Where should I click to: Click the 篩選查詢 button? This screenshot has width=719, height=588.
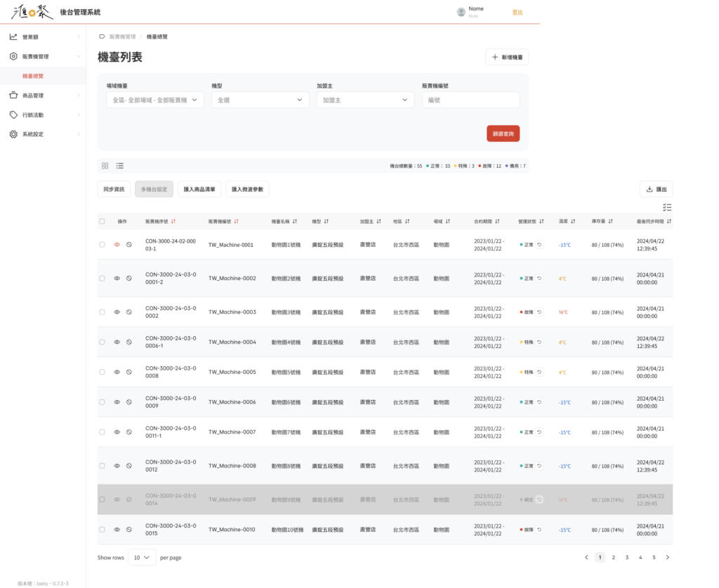tap(503, 133)
